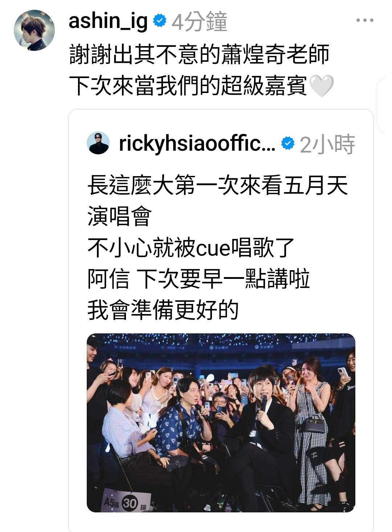The width and height of the screenshot is (392, 532).
Task: Tap the verified badge next to rickyhsiaooffic
Action: 288,143
